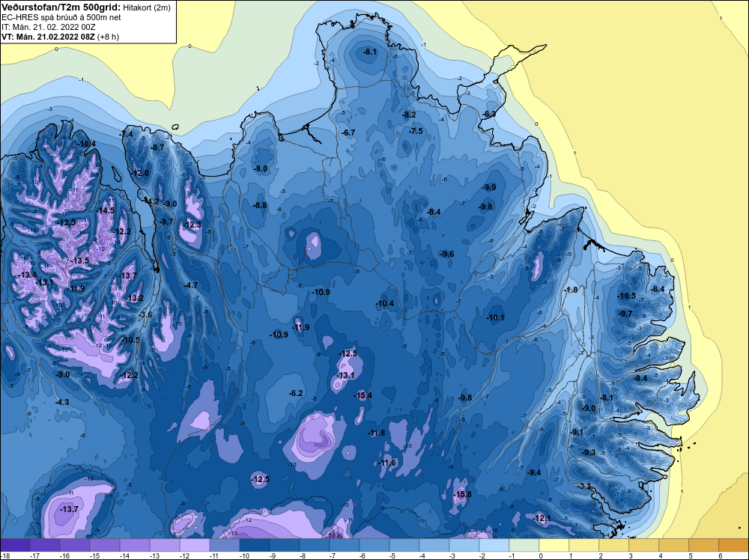Click the -4.3 temperature label

(x=62, y=403)
